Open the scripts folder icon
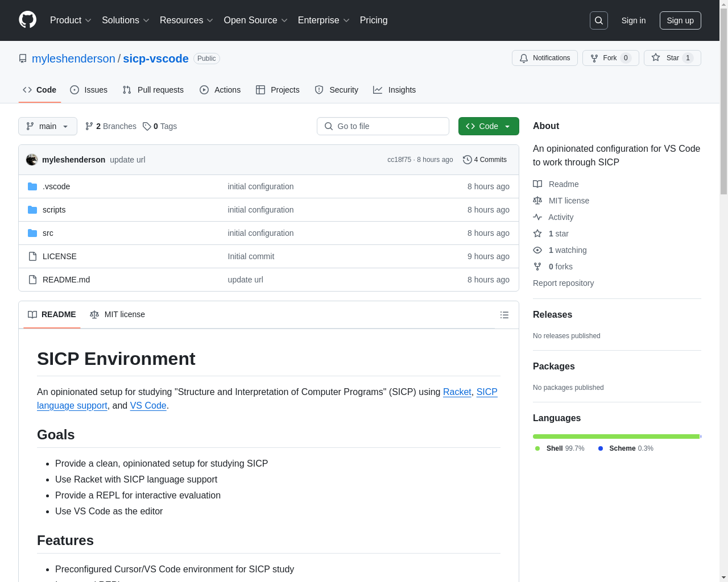The height and width of the screenshot is (582, 728). pyautogui.click(x=32, y=210)
